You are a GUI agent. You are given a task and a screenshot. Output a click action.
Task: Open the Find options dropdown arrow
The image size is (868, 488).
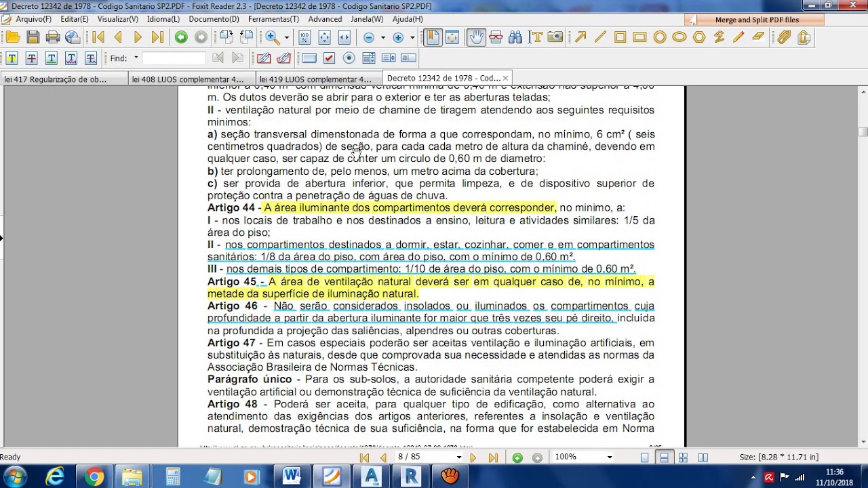[136, 58]
